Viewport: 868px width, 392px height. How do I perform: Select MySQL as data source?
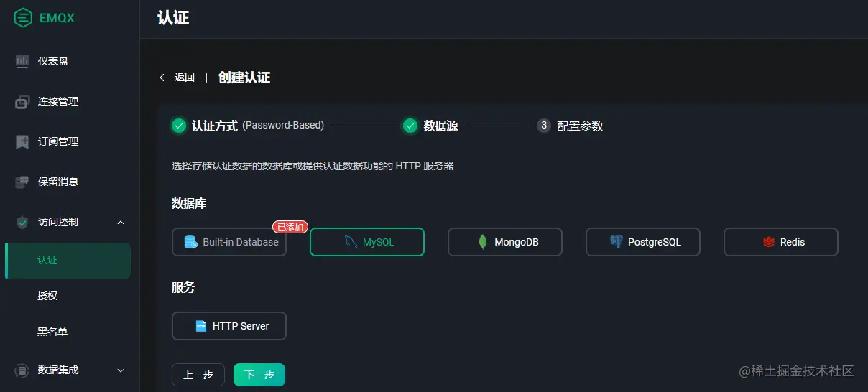[x=367, y=242]
